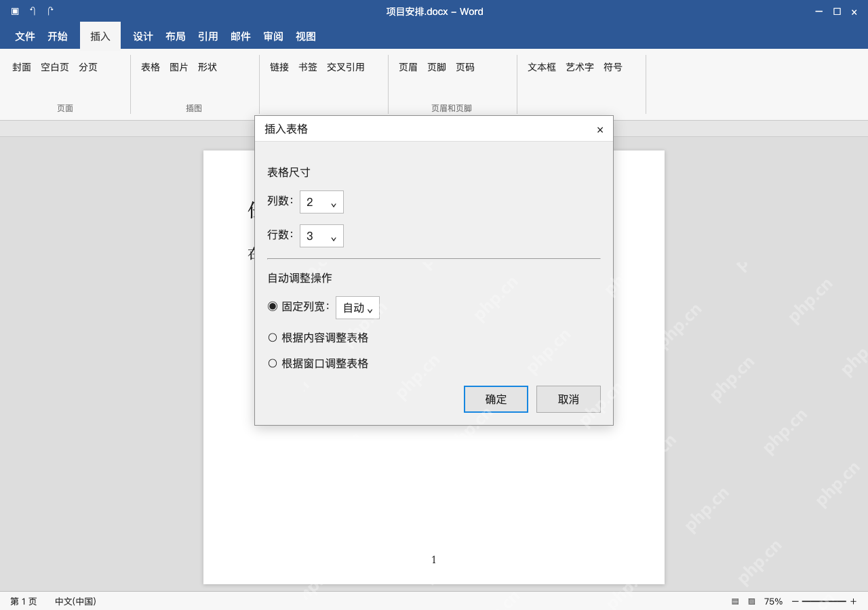Click the 链接 command
The height and width of the screenshot is (610, 868).
(279, 67)
